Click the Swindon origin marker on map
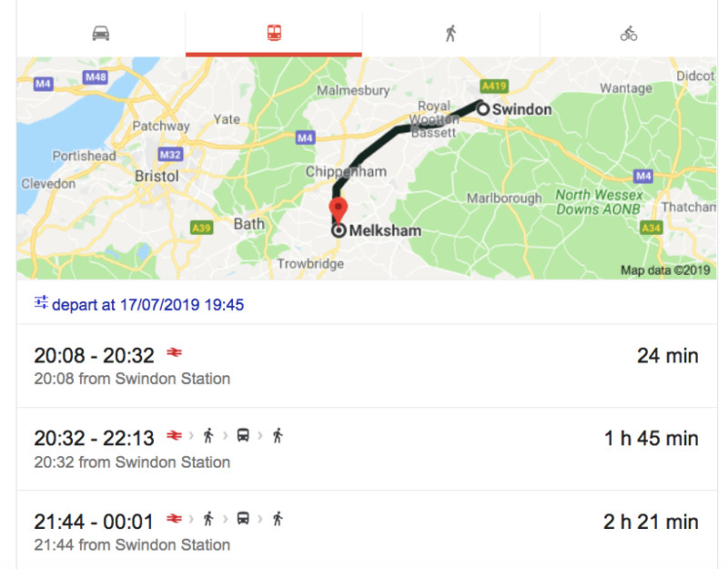 [x=483, y=108]
